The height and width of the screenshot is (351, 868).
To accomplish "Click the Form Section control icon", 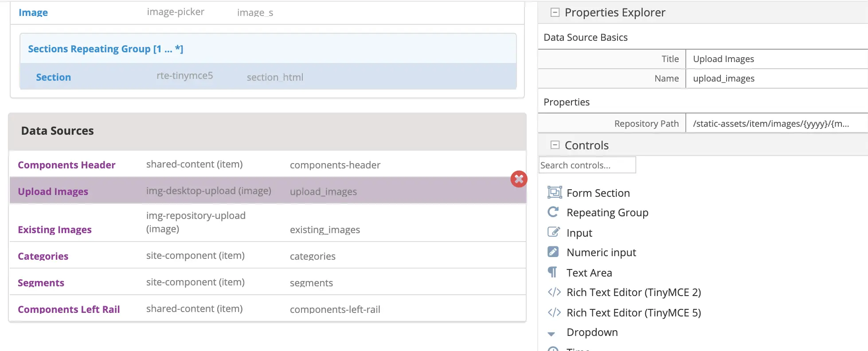I will pyautogui.click(x=555, y=192).
